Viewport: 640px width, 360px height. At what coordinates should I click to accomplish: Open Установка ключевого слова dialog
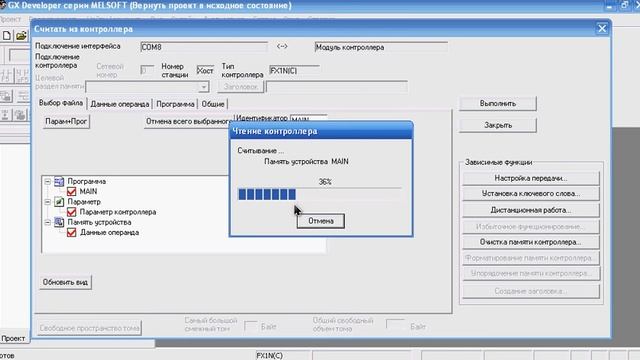coord(531,193)
